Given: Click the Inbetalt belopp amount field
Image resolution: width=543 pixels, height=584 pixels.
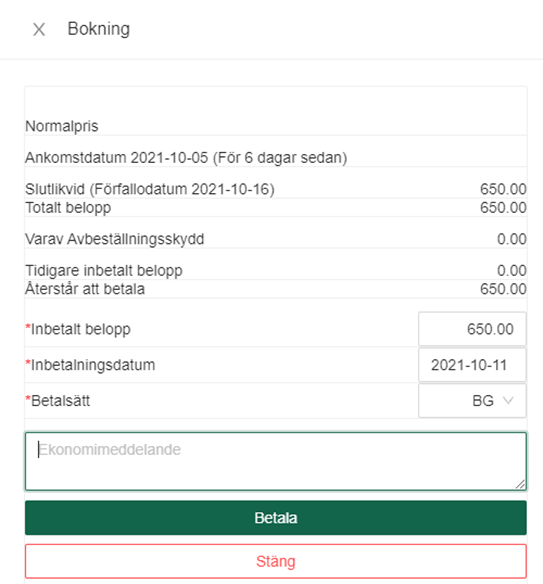Looking at the screenshot, I should pyautogui.click(x=472, y=329).
